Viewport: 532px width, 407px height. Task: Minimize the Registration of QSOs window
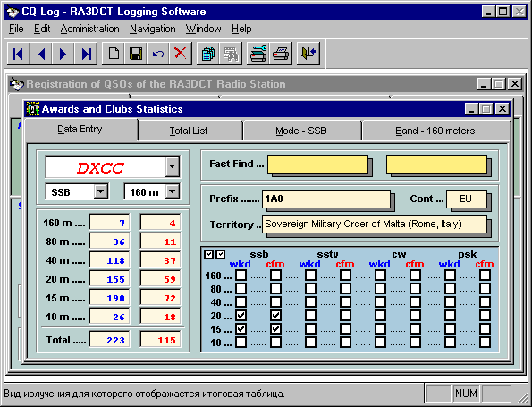coord(484,84)
